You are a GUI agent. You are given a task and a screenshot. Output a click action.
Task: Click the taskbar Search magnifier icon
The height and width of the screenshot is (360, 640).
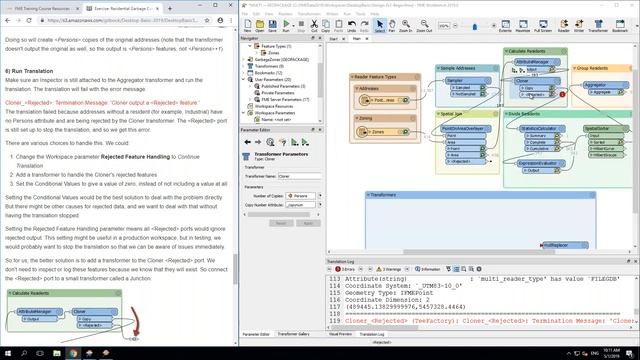click(24, 353)
